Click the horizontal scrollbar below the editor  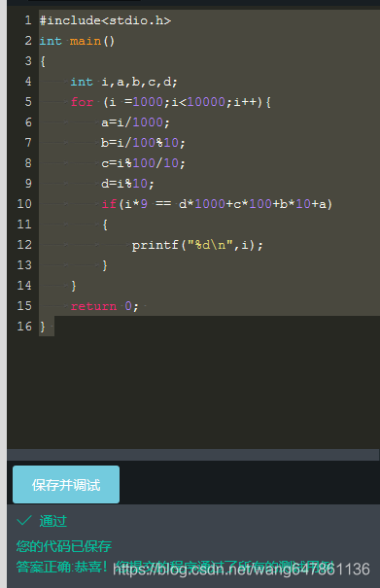tap(192, 455)
